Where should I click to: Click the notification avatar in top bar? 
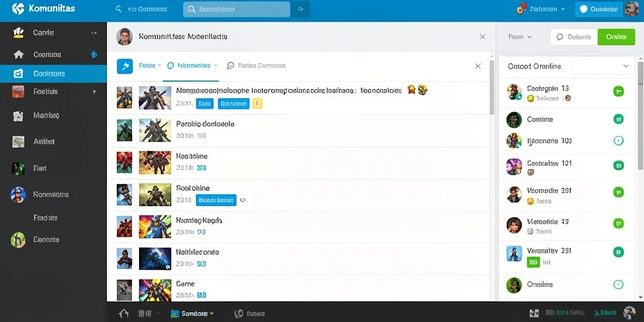(521, 9)
